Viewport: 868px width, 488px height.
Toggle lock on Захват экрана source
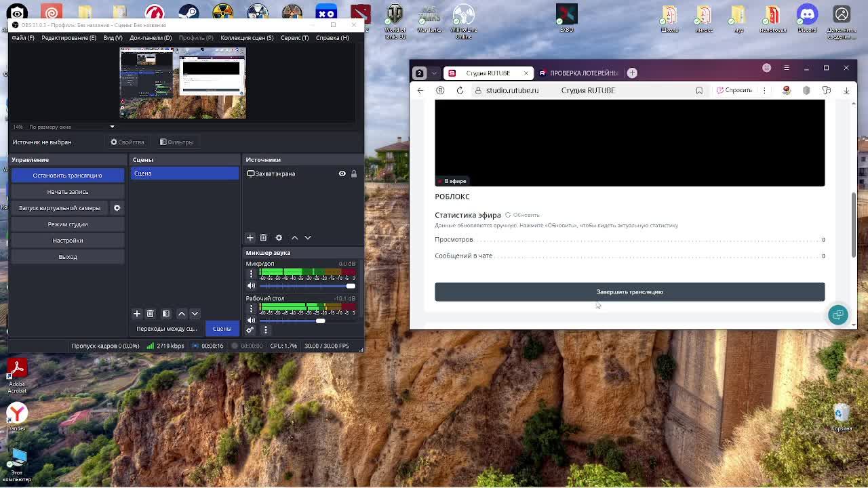pyautogui.click(x=353, y=174)
